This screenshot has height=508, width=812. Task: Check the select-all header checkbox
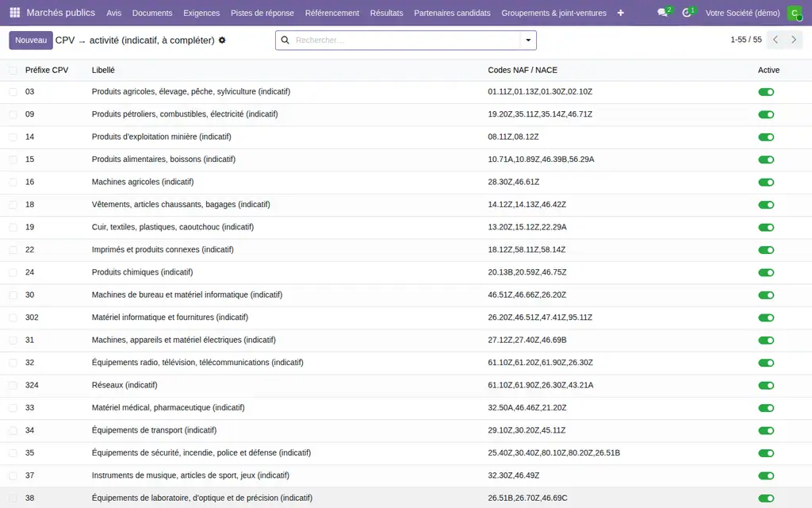(13, 71)
